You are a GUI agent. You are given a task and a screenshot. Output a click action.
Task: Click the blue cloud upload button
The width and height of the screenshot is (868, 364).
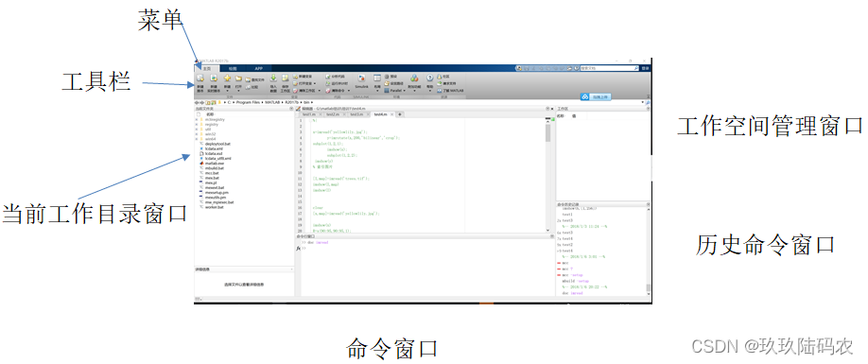[596, 96]
